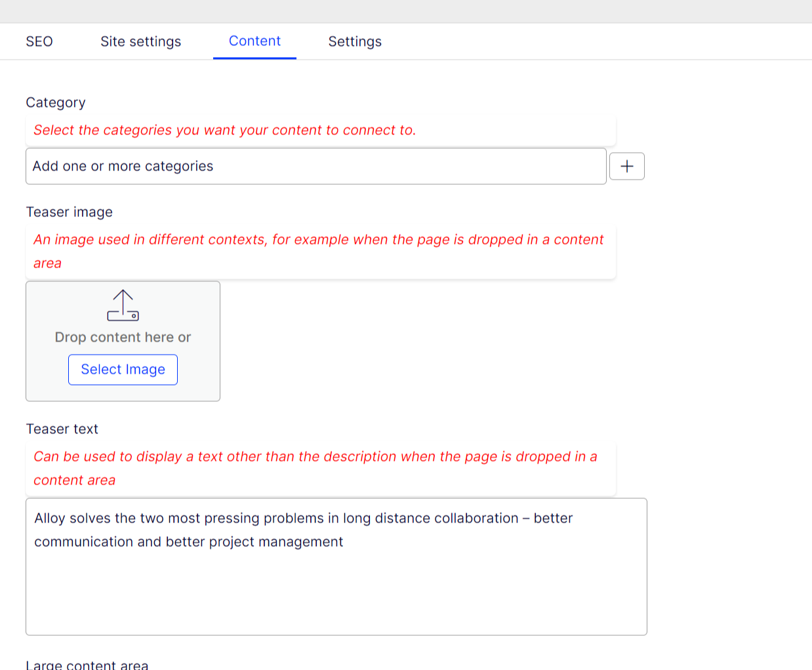This screenshot has width=812, height=670.
Task: Click the Teaser text label
Action: click(x=62, y=429)
